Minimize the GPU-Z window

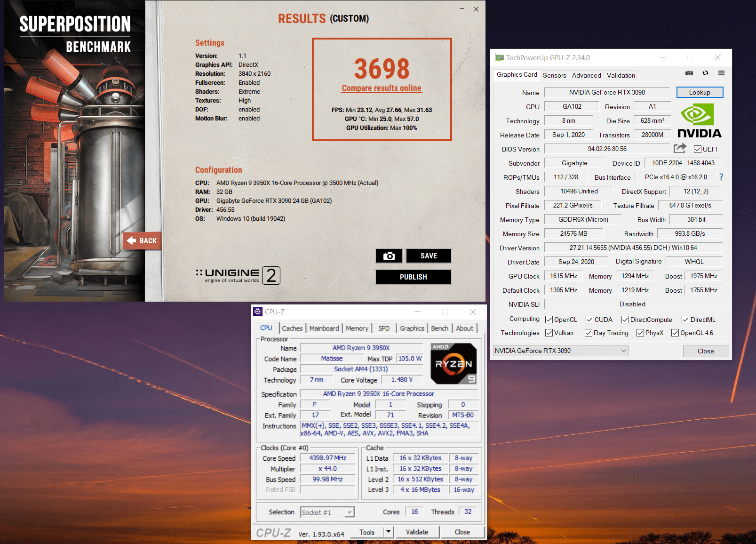[x=663, y=57]
